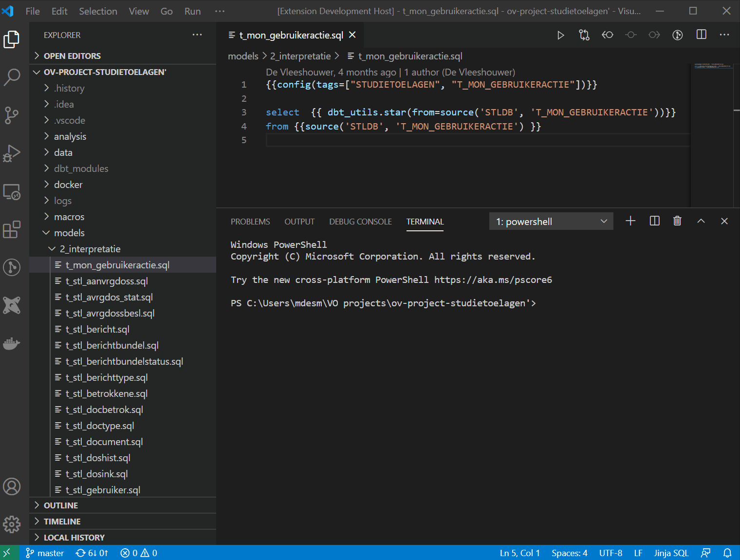
Task: Open the Source Control view
Action: 12,115
